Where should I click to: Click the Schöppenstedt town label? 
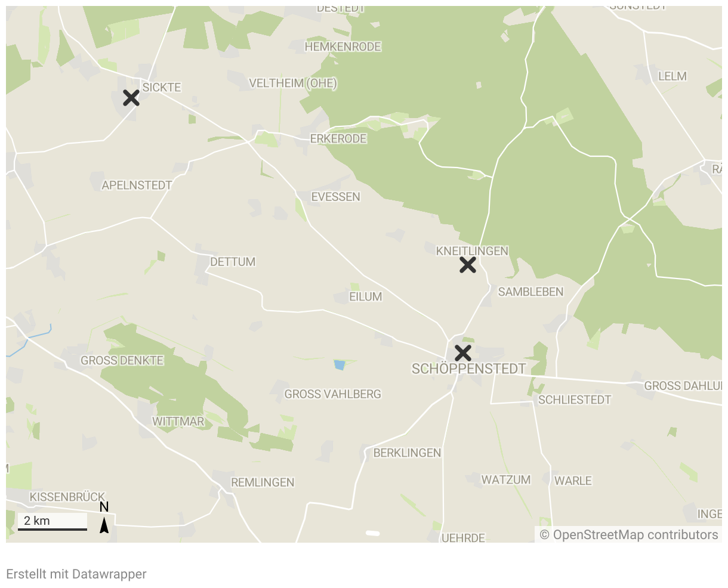pos(469,369)
